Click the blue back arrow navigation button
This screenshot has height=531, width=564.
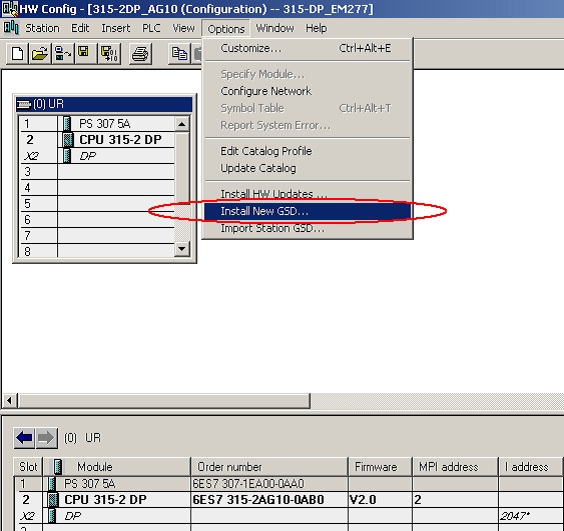(x=24, y=438)
